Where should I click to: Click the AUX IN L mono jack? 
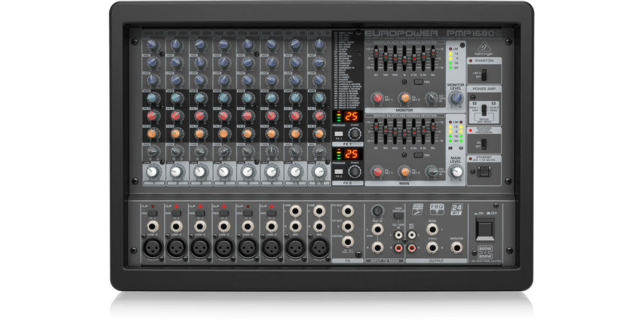377,229
